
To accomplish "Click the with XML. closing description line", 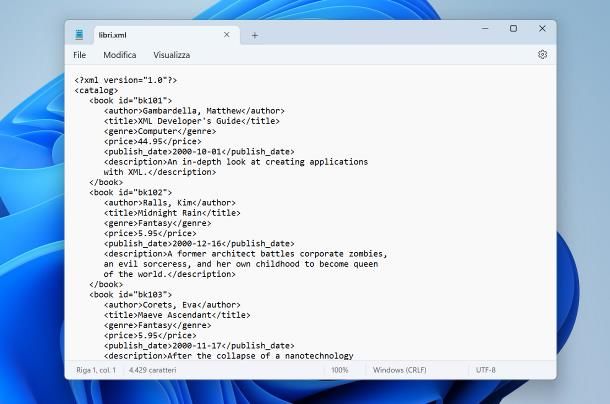I will click(x=160, y=172).
